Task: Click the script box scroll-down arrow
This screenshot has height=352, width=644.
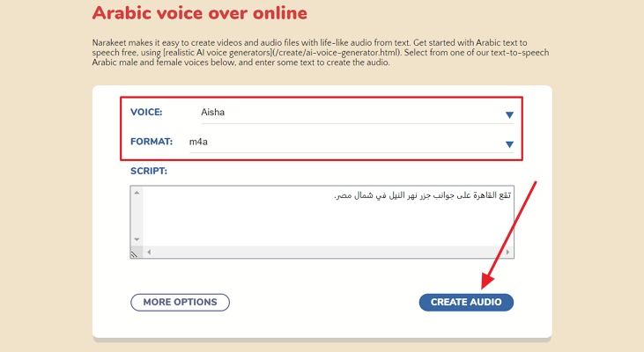Action: [x=136, y=239]
